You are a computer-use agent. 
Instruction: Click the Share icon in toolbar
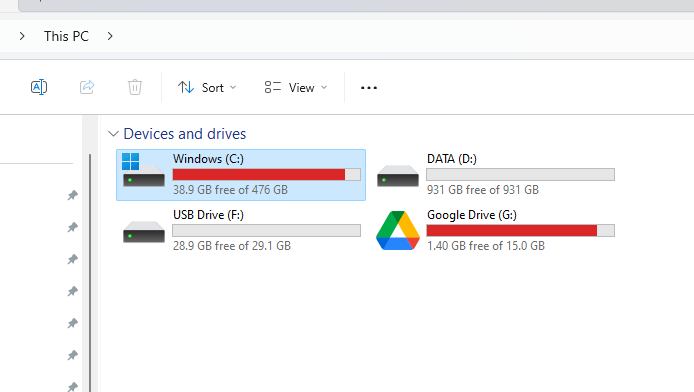point(87,87)
